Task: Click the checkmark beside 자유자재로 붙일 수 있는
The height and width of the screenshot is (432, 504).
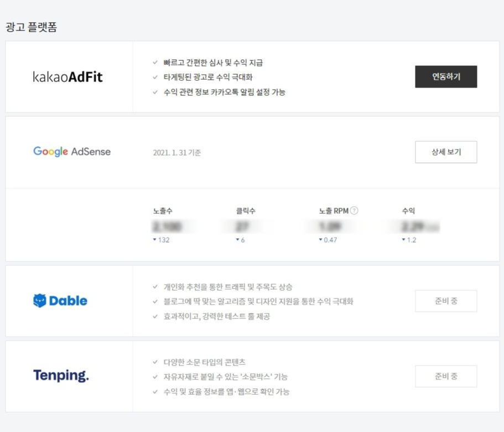Action: pos(155,377)
